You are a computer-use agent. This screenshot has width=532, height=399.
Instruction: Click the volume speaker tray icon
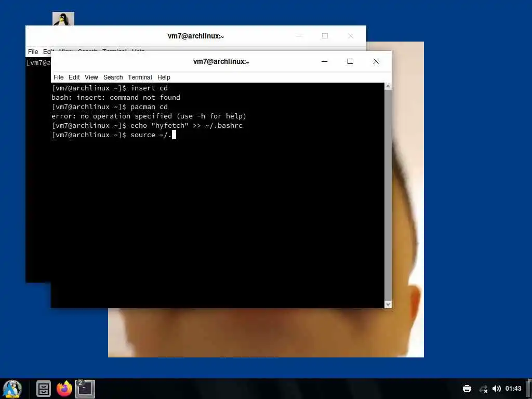(496, 389)
